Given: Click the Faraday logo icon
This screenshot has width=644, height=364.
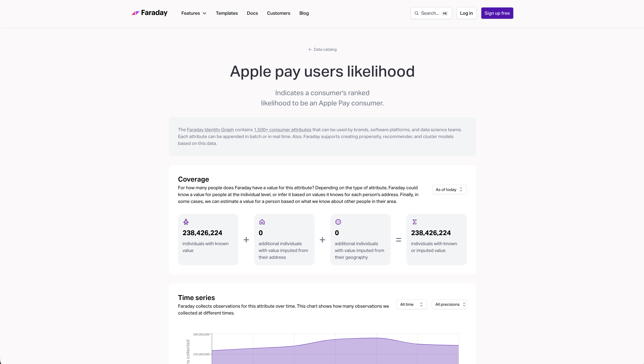Looking at the screenshot, I should click(135, 13).
